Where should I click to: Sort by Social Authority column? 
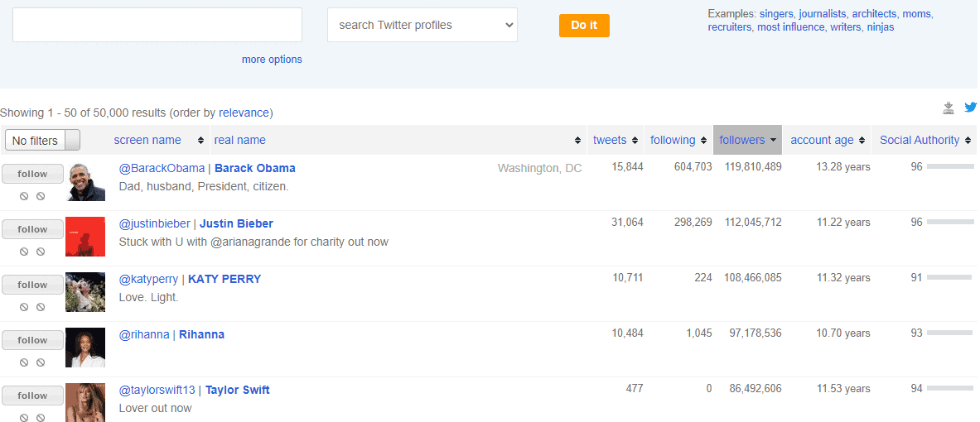click(x=920, y=140)
